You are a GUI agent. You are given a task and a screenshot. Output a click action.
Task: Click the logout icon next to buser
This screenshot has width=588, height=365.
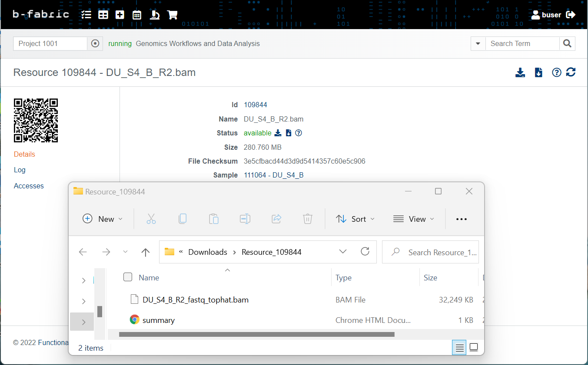(x=571, y=15)
